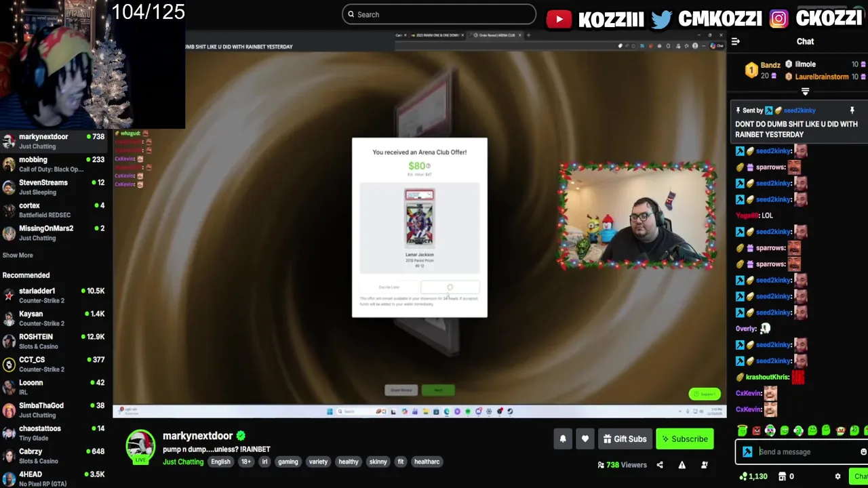This screenshot has height=488, width=868.
Task: Open the YouTube icon for KOZZIII
Action: click(x=559, y=19)
